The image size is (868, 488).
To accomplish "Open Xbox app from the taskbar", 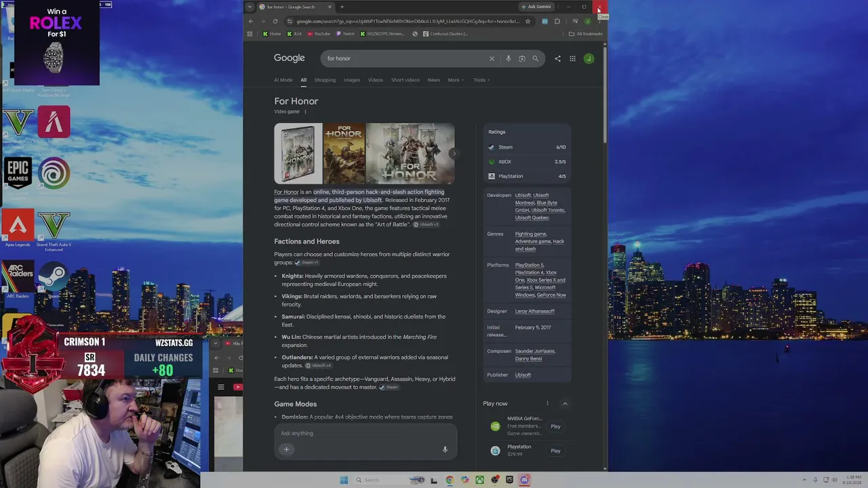I will [x=479, y=480].
